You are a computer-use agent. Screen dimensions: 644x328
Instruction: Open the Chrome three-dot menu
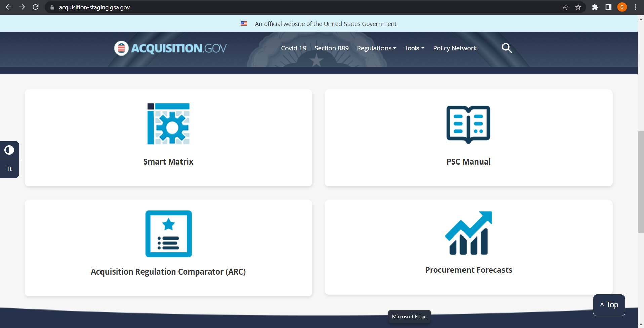[x=635, y=7]
